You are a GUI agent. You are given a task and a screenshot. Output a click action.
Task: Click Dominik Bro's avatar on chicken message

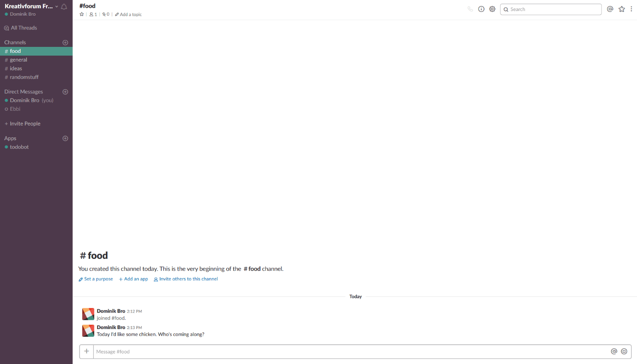coord(88,330)
